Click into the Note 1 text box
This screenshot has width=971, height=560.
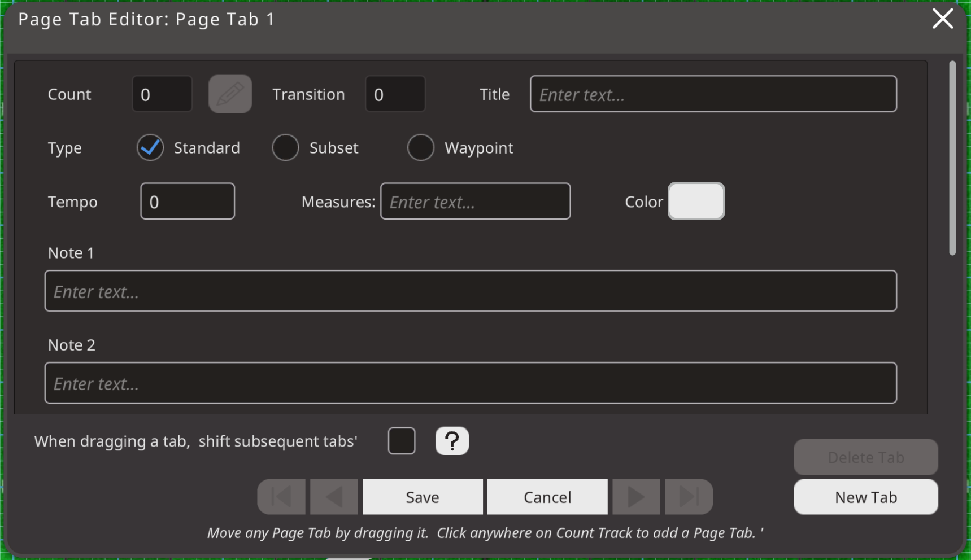pos(471,291)
